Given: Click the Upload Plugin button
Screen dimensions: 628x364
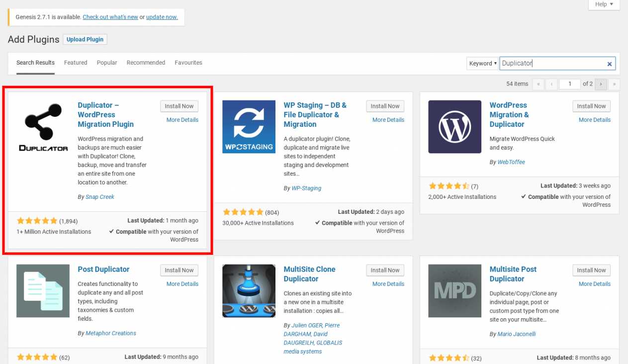Looking at the screenshot, I should tap(85, 39).
